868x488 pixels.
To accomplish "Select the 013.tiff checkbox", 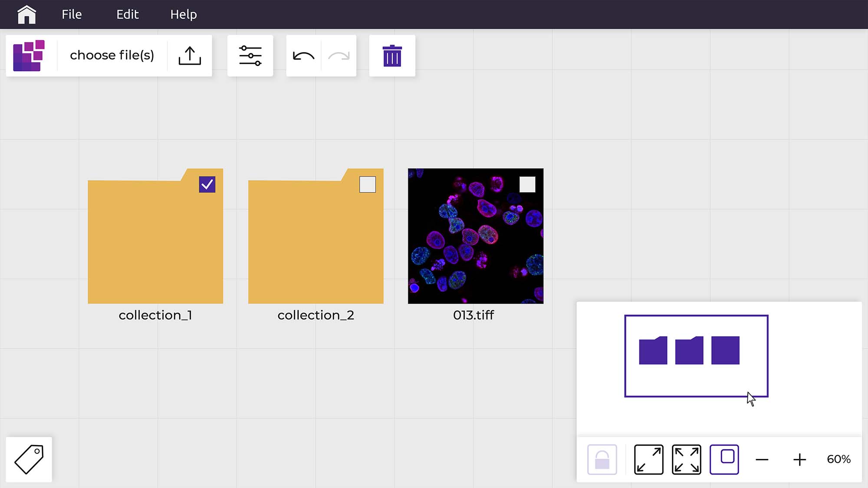I will point(527,184).
